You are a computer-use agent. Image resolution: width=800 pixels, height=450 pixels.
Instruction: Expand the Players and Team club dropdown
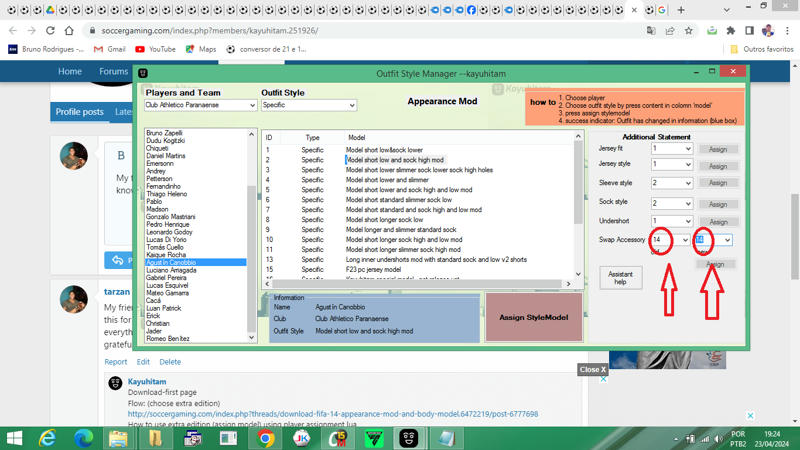click(252, 105)
